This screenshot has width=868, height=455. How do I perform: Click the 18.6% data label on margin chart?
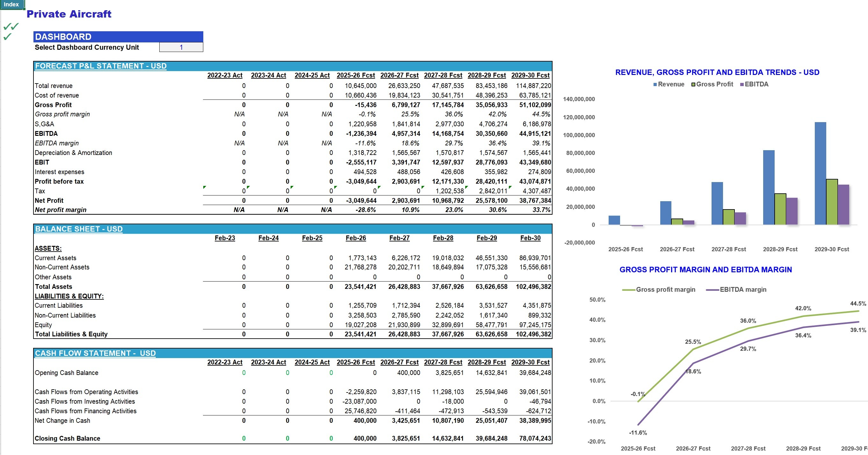coord(693,372)
